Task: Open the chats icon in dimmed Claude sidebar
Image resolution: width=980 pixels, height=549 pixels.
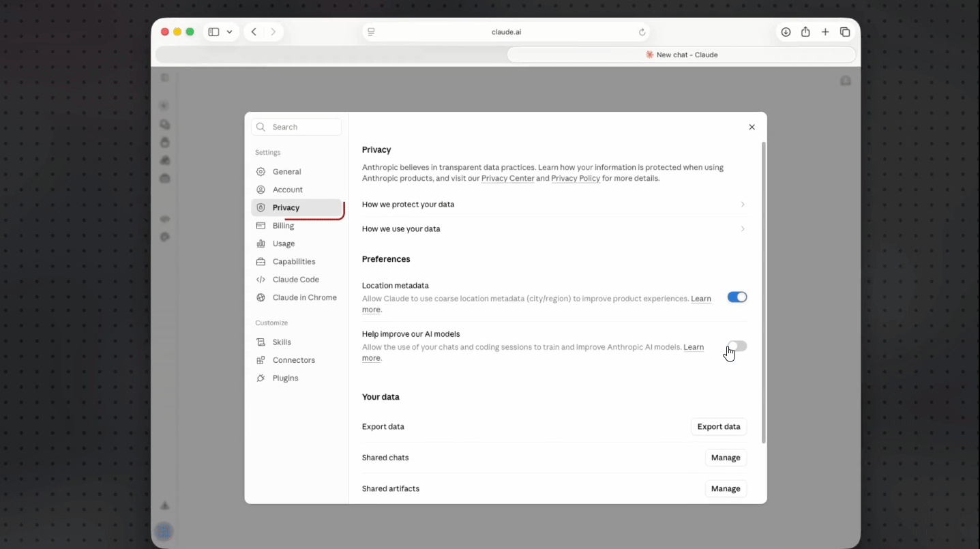Action: click(164, 124)
